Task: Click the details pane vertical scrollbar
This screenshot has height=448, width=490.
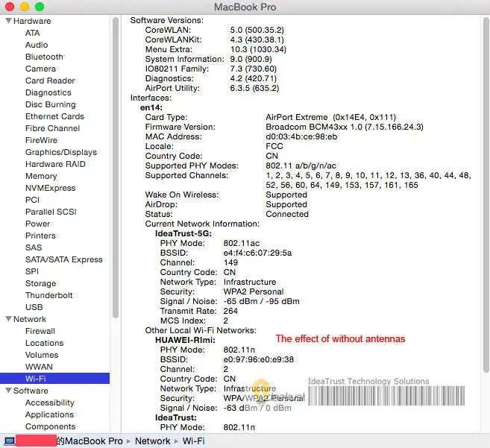Action: point(486,195)
